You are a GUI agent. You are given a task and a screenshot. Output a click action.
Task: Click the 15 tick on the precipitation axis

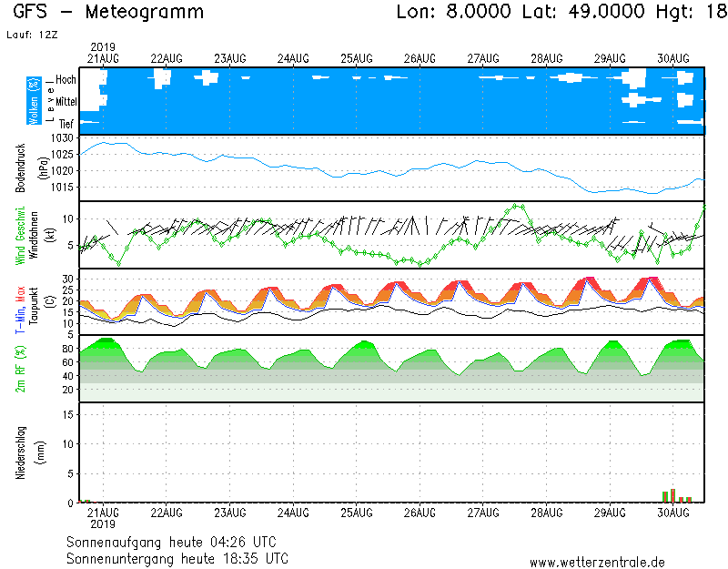click(66, 415)
